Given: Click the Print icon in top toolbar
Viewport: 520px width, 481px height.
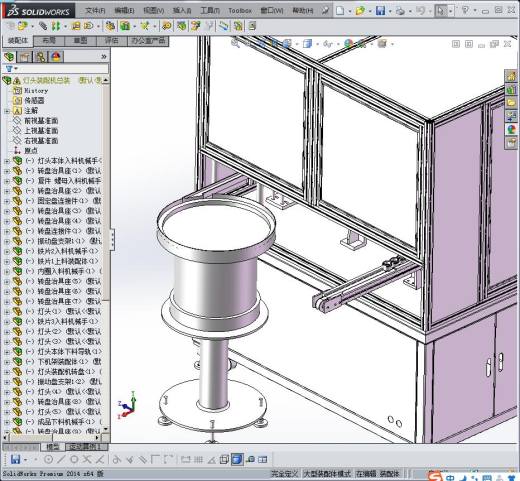Looking at the screenshot, I should pyautogui.click(x=400, y=11).
